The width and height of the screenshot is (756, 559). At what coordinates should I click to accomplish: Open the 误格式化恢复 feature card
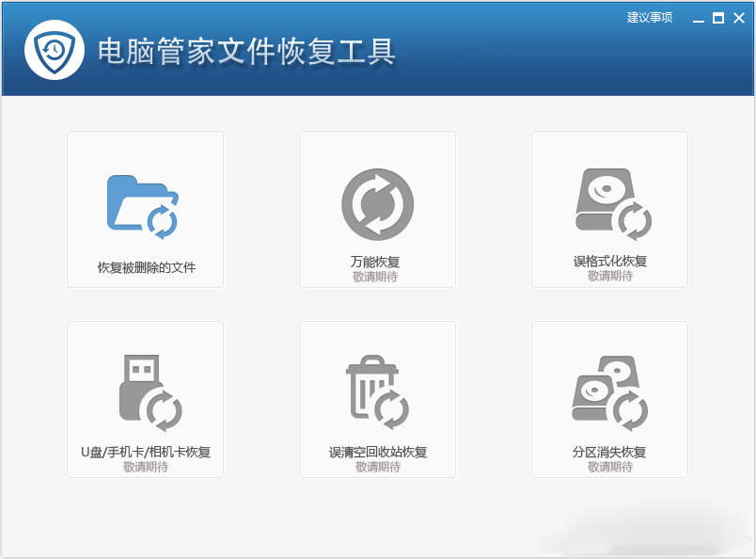[x=609, y=208]
